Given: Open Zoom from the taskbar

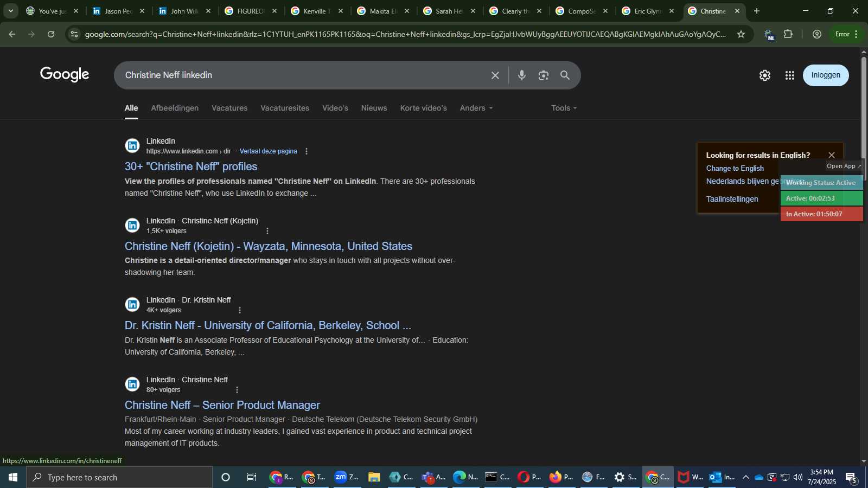Looking at the screenshot, I should tap(347, 477).
